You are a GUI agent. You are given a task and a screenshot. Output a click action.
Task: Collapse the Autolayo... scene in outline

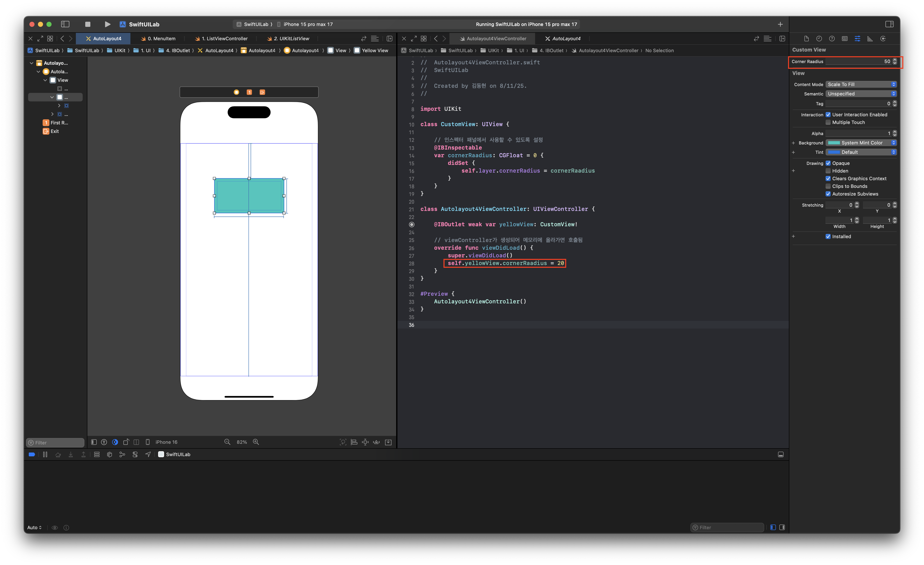tap(32, 63)
